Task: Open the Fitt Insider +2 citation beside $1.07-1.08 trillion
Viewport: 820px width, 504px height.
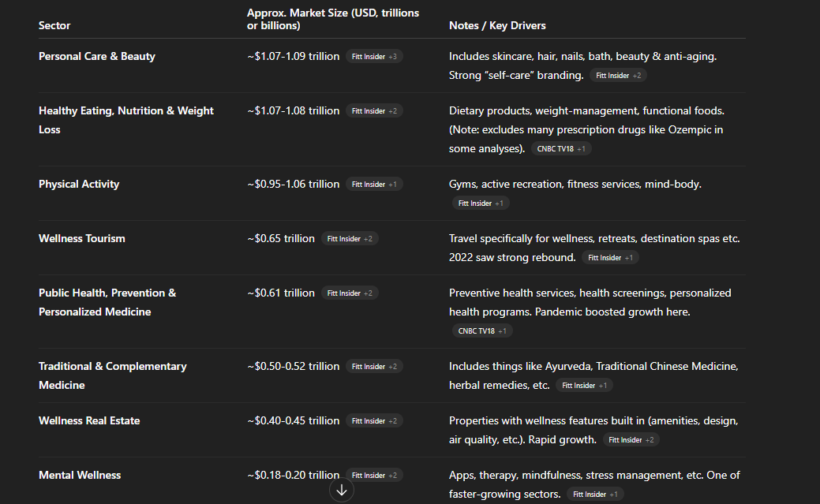Action: tap(374, 111)
